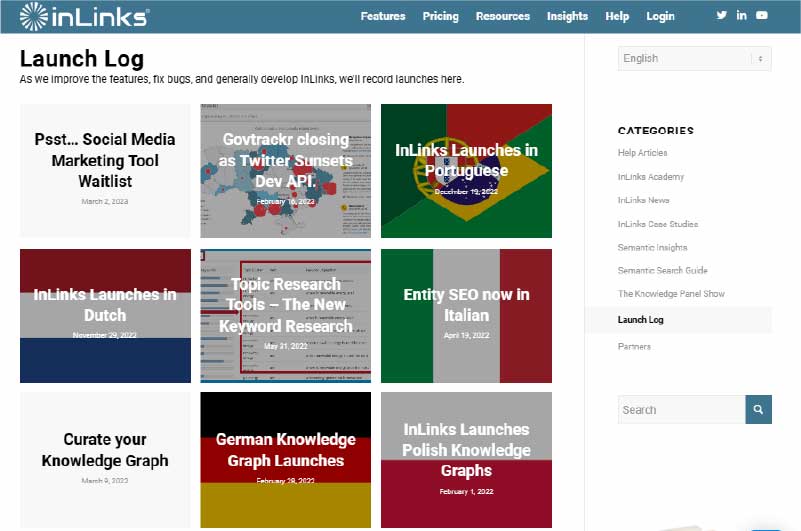Click the date April 19, 2022
This screenshot has height=531, width=801.
point(466,335)
